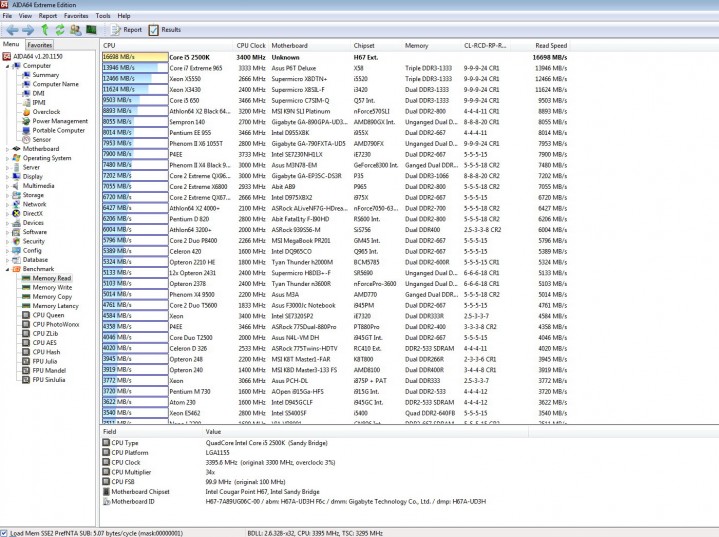Click the FPU Julia benchmark icon
The image size is (719, 537).
(x=26, y=361)
